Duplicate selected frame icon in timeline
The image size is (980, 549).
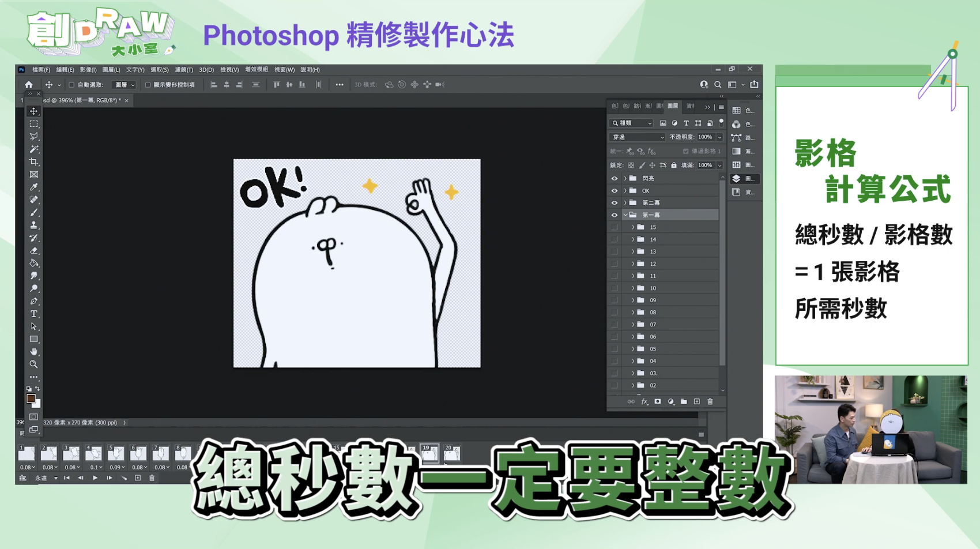[x=138, y=478]
